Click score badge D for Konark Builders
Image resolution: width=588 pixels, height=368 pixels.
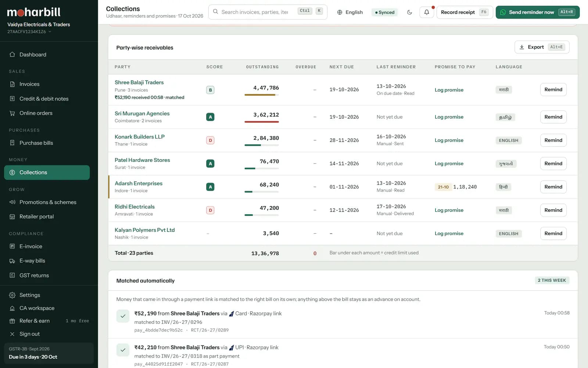tap(210, 140)
